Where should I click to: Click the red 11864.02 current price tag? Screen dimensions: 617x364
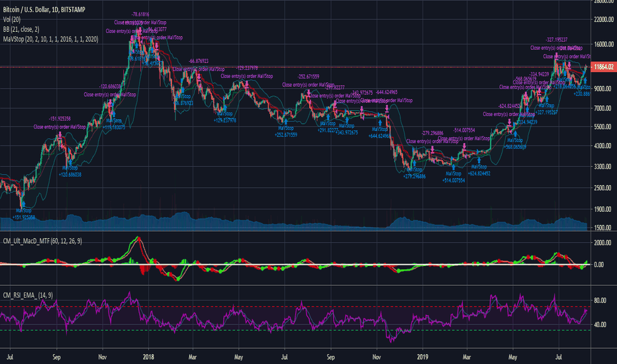coord(604,67)
